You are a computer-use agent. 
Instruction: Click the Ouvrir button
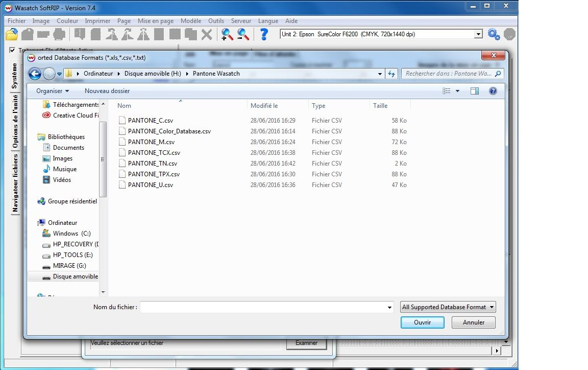422,322
